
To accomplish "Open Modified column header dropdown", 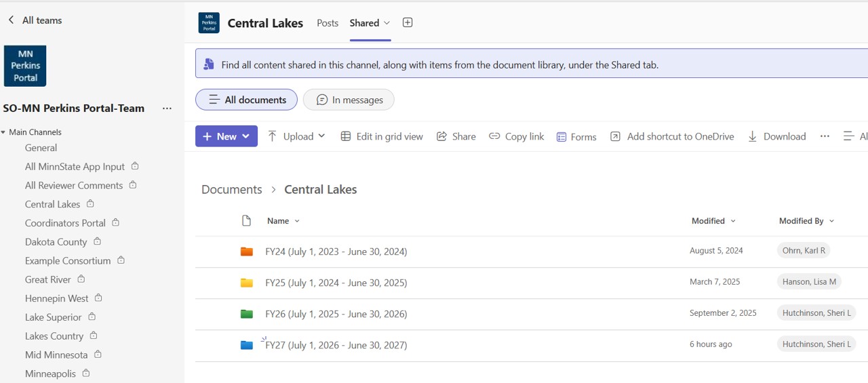I will (713, 221).
